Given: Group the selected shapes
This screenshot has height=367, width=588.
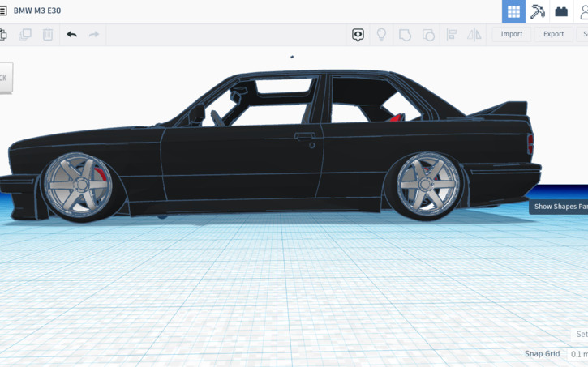Looking at the screenshot, I should (x=405, y=35).
